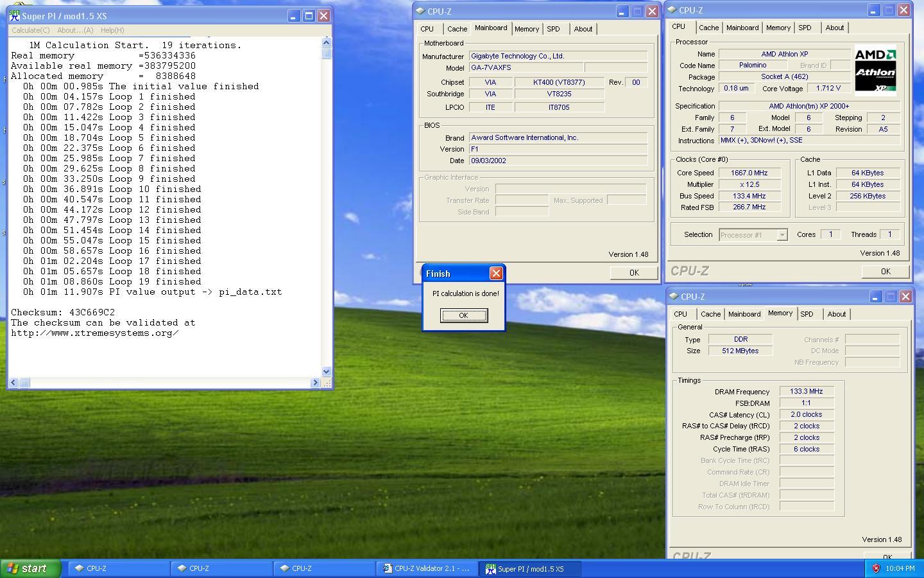Open Cache tab in the CPU window
The height and width of the screenshot is (578, 924).
pyautogui.click(x=709, y=28)
